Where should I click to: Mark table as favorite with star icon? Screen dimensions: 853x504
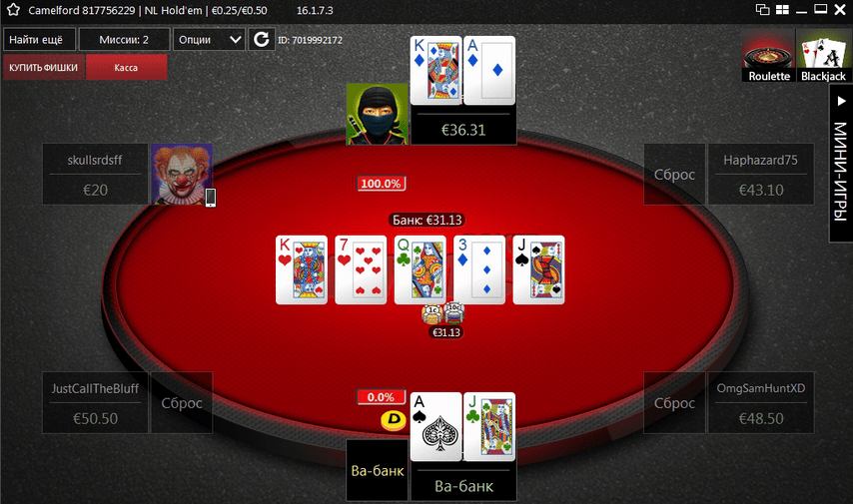(x=13, y=10)
